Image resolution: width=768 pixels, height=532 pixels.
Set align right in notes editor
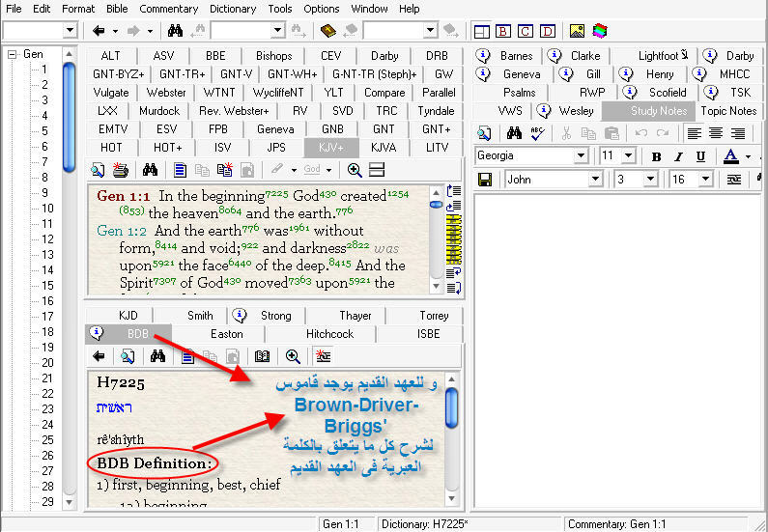[x=738, y=132]
